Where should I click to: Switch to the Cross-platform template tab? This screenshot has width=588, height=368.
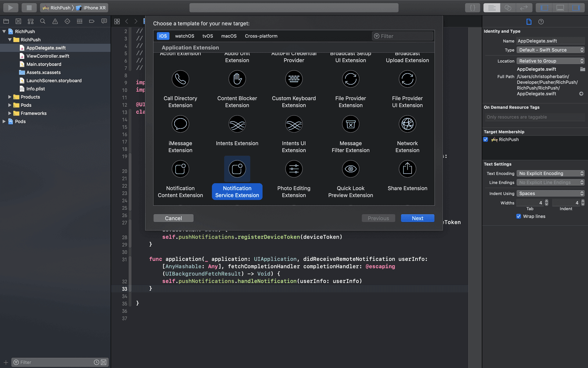261,36
